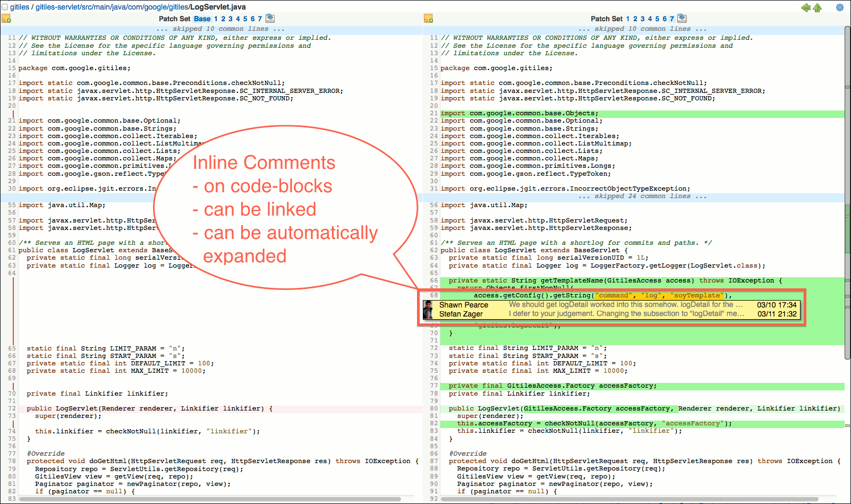Click Shawn Pearce's avatar in the inline comment
851x504 pixels.
[429, 305]
